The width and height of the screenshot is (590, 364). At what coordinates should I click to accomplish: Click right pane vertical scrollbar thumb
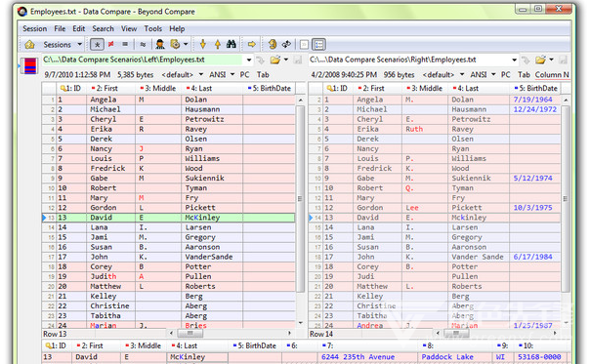(566, 198)
